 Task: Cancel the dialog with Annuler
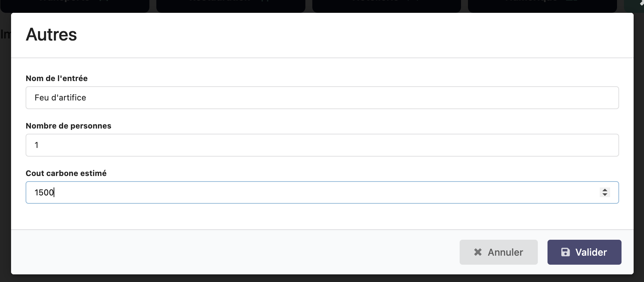498,252
